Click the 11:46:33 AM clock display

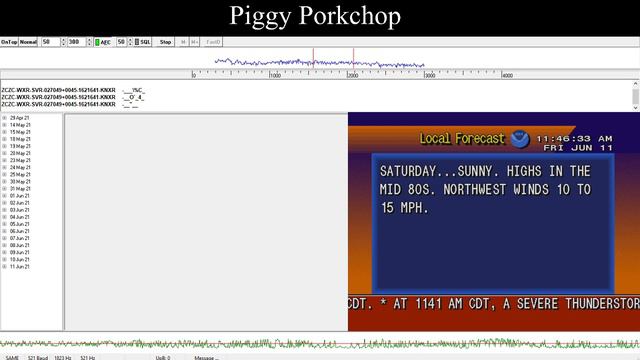coord(574,139)
